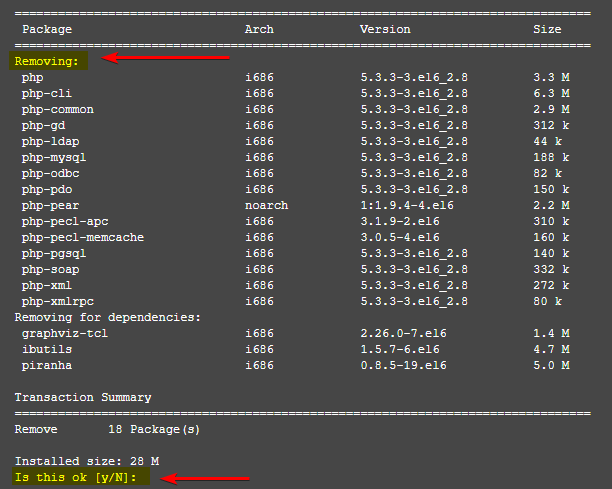Viewport: 612px width, 489px height.
Task: Click the '2.2 M' size of php-pear
Action: coord(551,205)
